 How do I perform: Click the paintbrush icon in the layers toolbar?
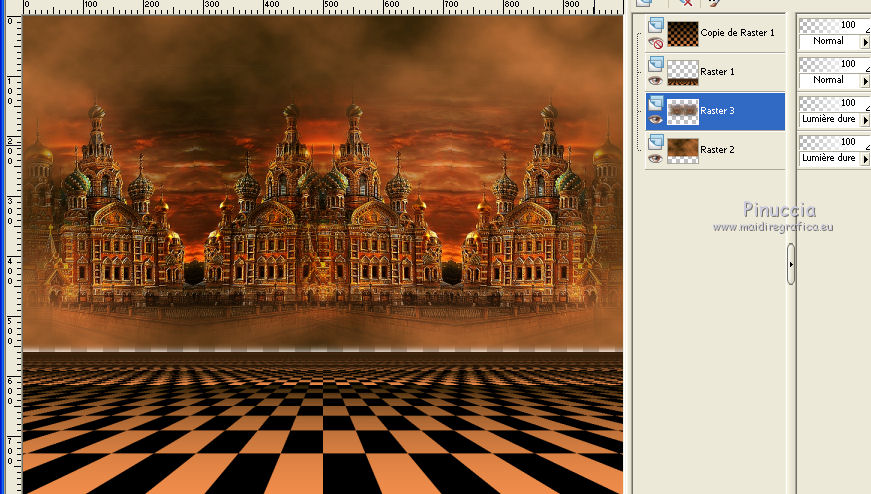click(714, 3)
